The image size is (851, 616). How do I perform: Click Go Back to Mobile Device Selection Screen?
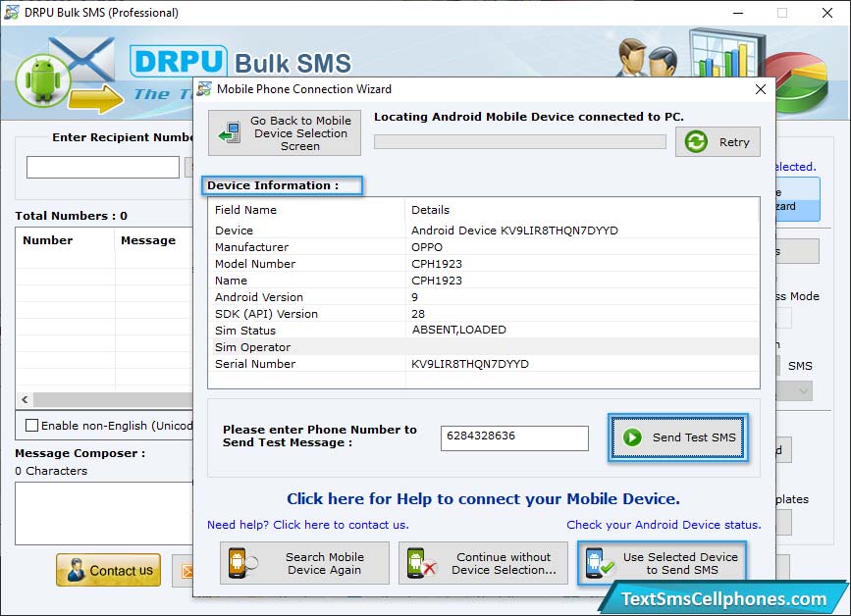pyautogui.click(x=285, y=132)
